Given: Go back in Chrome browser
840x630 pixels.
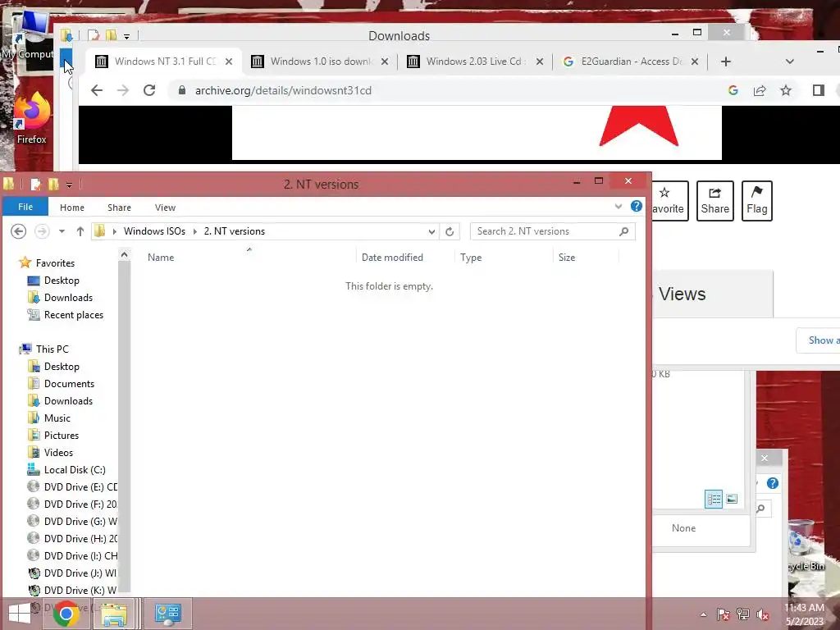Looking at the screenshot, I should click(x=97, y=90).
